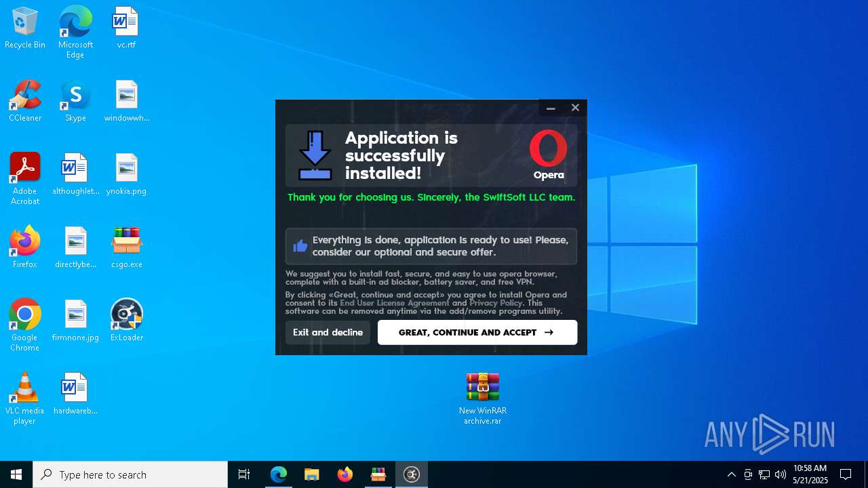This screenshot has width=868, height=488.
Task: Select the CCleaner desktop shortcut
Action: 25,102
